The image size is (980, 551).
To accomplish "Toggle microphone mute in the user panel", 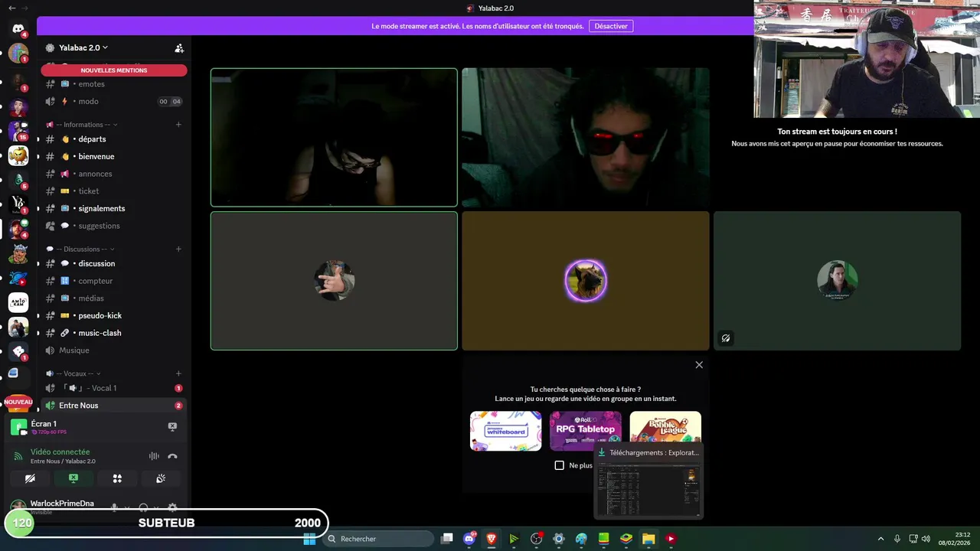I will pos(114,507).
